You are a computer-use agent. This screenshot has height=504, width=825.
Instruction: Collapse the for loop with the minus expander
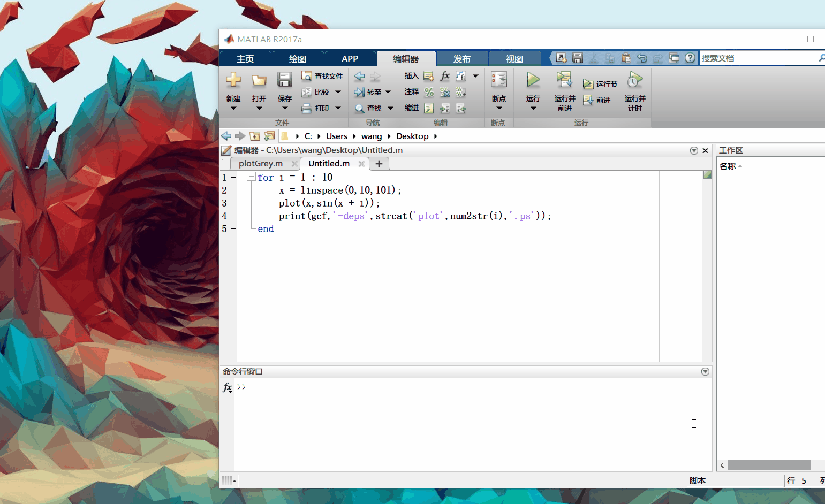[x=251, y=176]
